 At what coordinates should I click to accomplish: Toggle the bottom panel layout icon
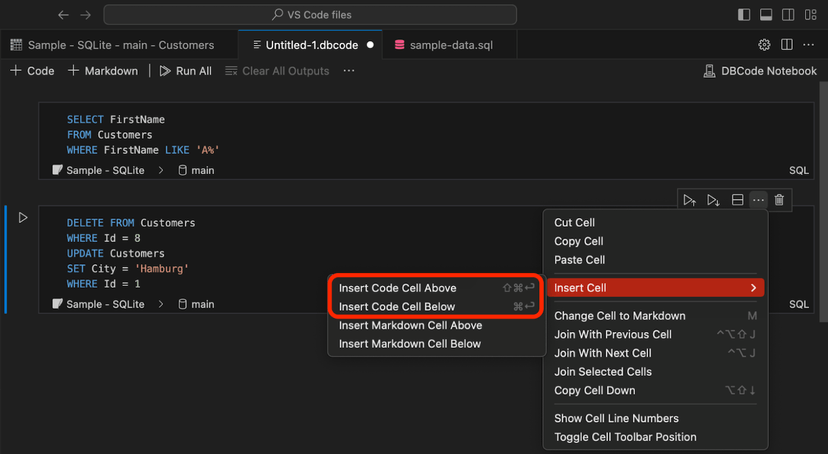766,15
